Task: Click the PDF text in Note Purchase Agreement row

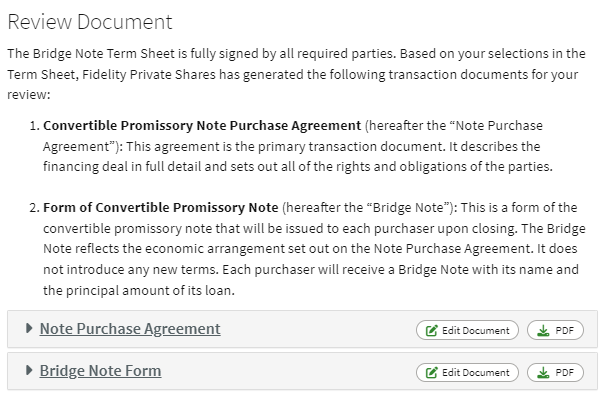Action: pyautogui.click(x=565, y=331)
